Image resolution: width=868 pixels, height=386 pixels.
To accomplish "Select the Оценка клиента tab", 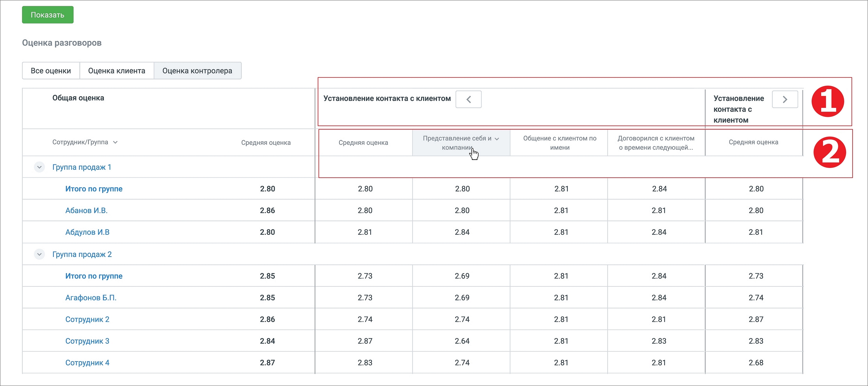I will 117,71.
